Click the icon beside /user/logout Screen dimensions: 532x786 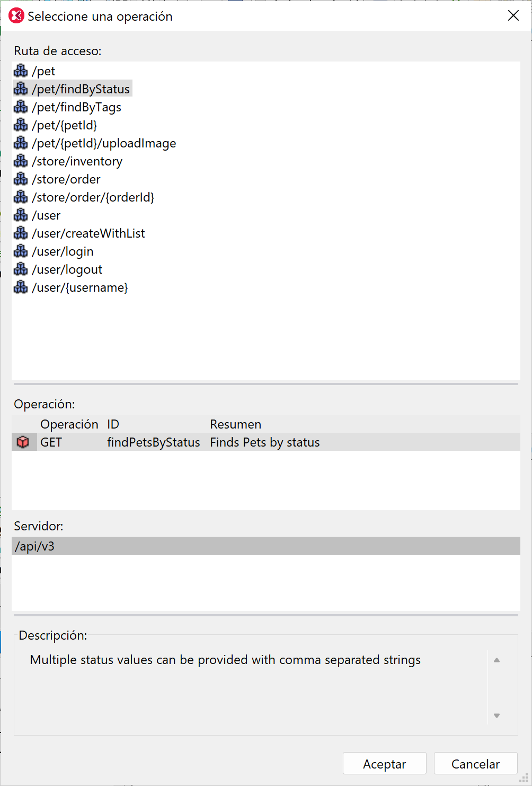click(x=21, y=269)
